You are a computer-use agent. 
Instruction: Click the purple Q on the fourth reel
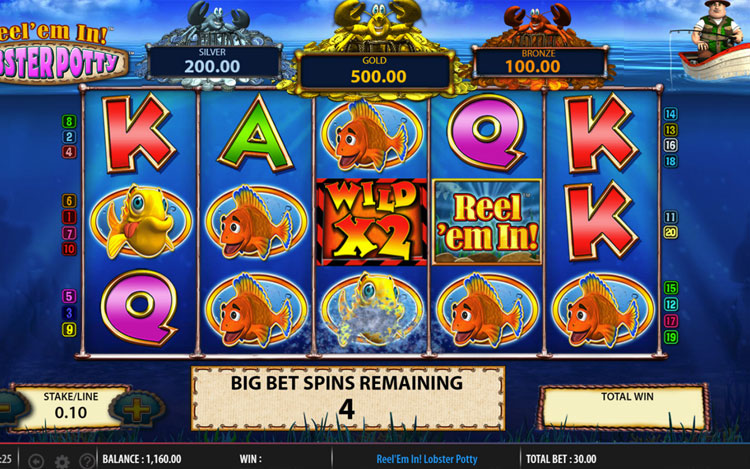pyautogui.click(x=486, y=133)
